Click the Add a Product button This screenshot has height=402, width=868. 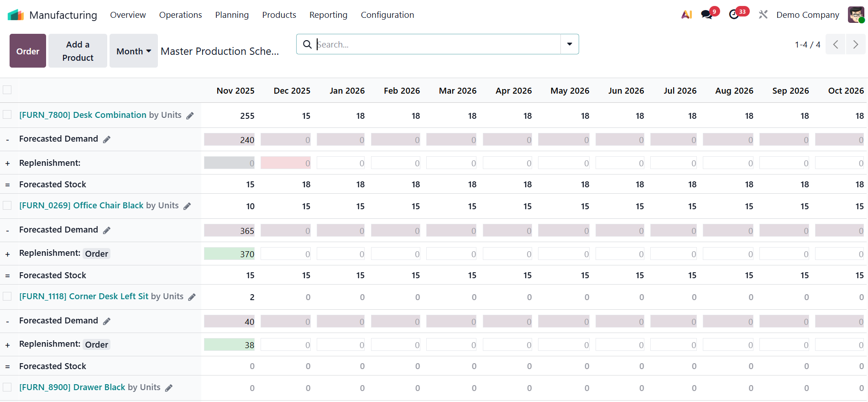point(78,51)
